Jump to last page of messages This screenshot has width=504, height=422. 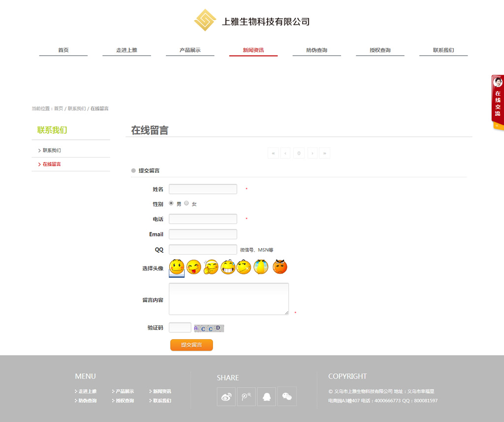[324, 153]
